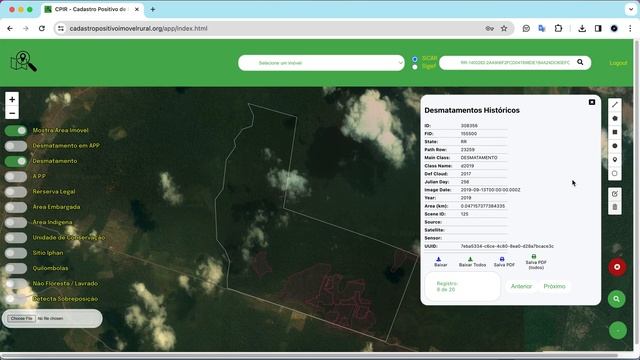Select the draw polygon tool
This screenshot has height=360, width=640.
click(x=615, y=118)
